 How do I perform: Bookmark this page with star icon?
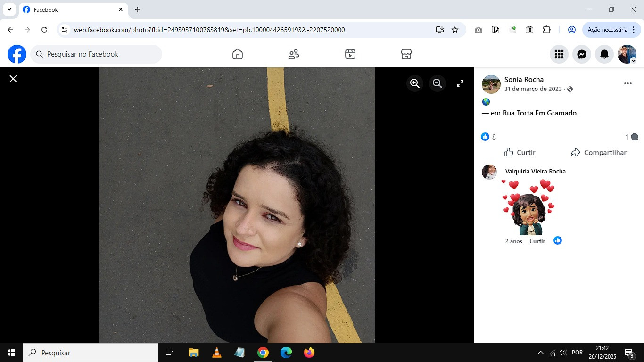[455, 30]
